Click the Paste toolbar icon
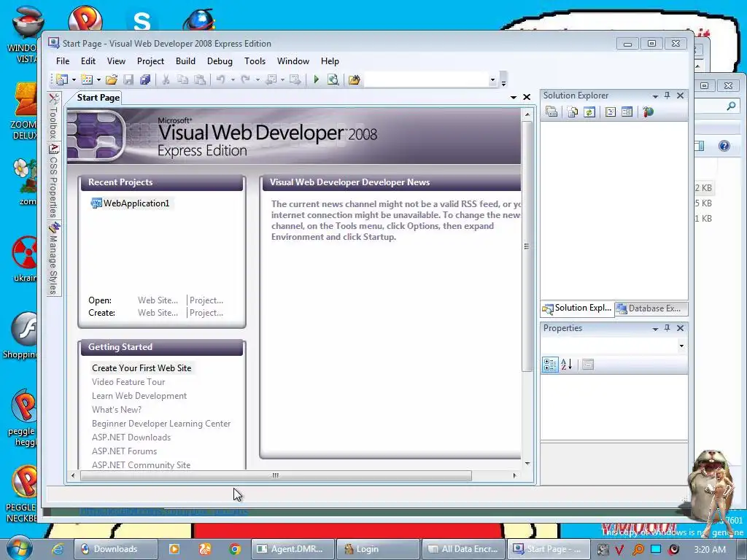 pyautogui.click(x=200, y=79)
